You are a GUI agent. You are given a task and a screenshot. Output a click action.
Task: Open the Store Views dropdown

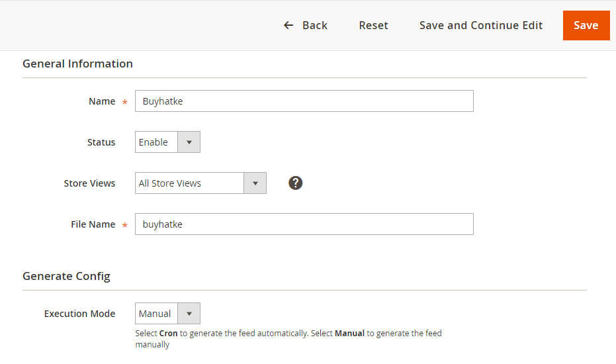tap(200, 183)
